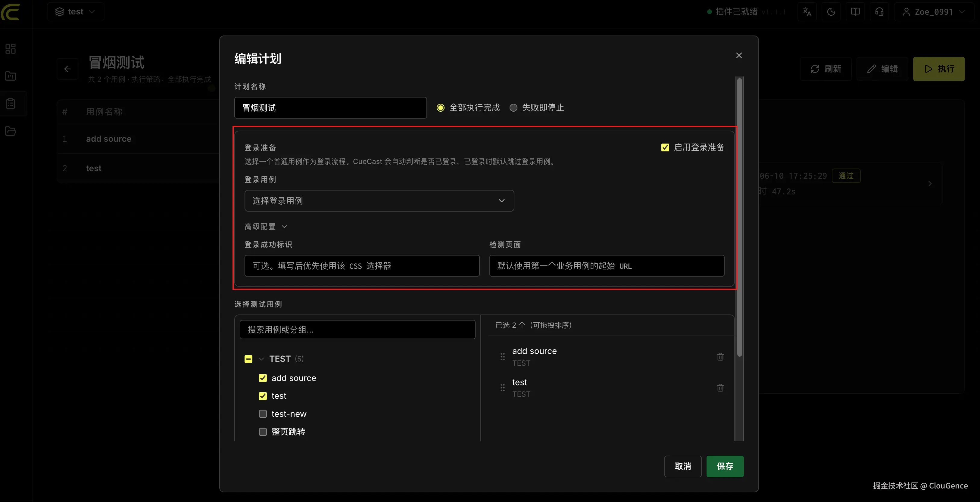Click the 计划名称 input field
980x502 pixels.
click(330, 108)
